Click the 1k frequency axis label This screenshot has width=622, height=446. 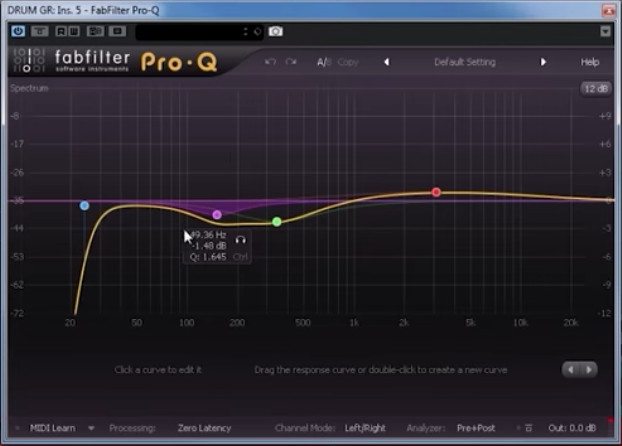coord(354,323)
